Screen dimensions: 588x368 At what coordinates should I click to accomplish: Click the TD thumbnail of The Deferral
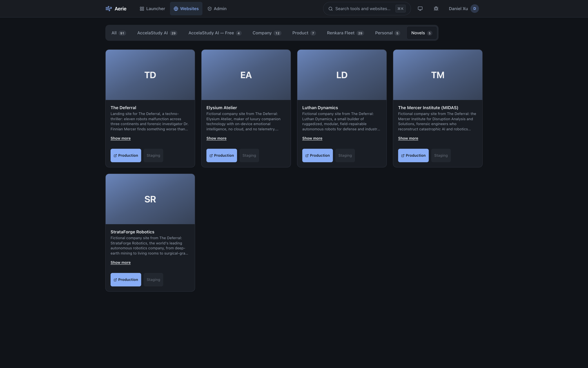coord(150,75)
